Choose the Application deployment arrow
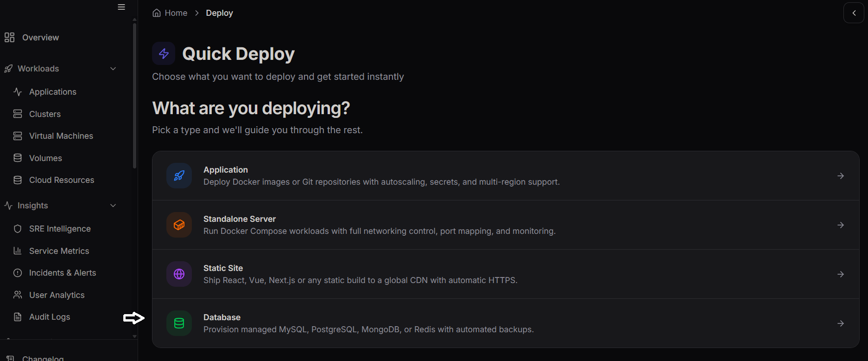Screen dimensions: 868x361 coord(840,176)
